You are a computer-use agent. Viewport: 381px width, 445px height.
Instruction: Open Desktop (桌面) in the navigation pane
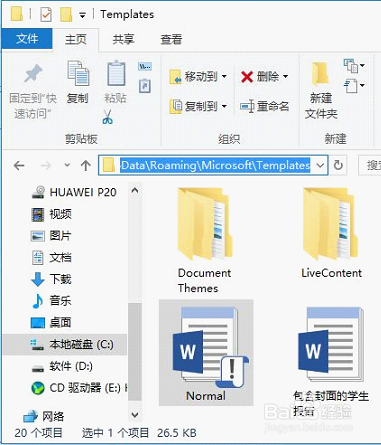click(x=51, y=322)
